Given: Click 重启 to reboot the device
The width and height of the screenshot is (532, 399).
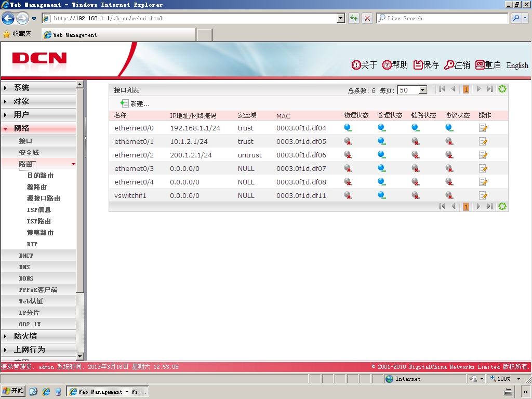Looking at the screenshot, I should click(488, 65).
